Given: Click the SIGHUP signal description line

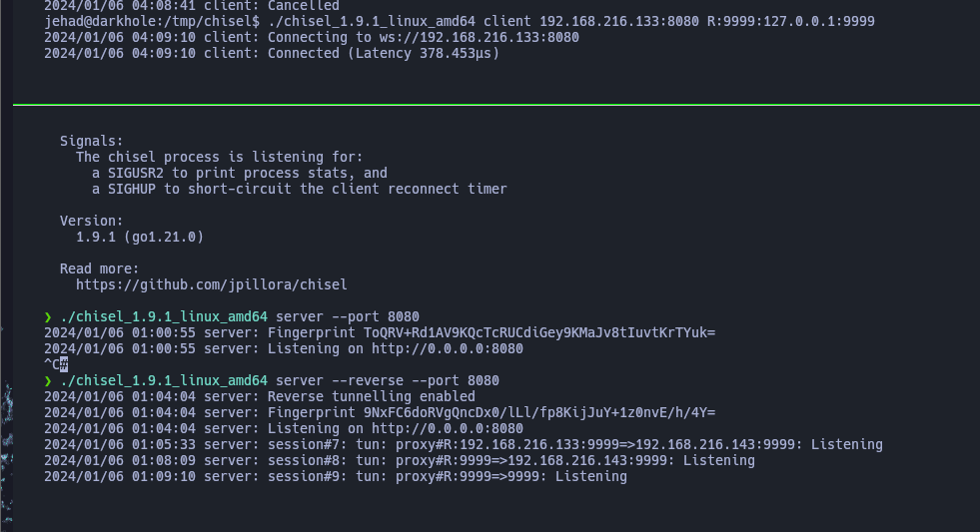Looking at the screenshot, I should [x=300, y=190].
